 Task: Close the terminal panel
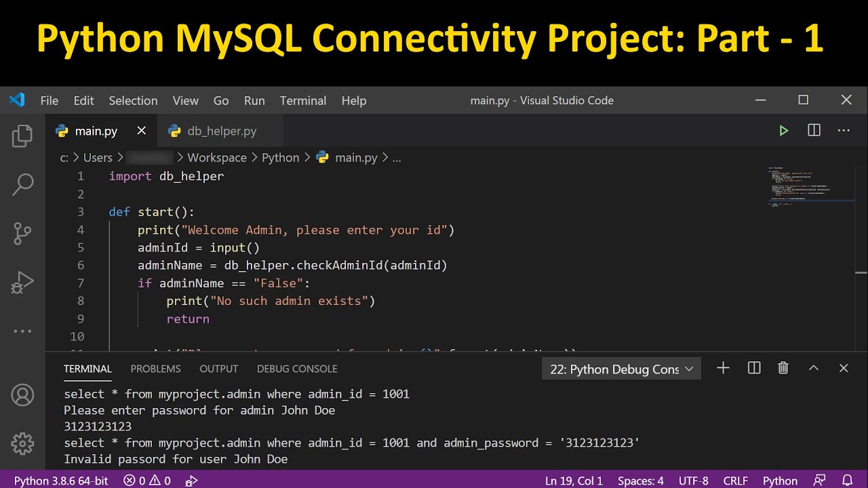844,368
